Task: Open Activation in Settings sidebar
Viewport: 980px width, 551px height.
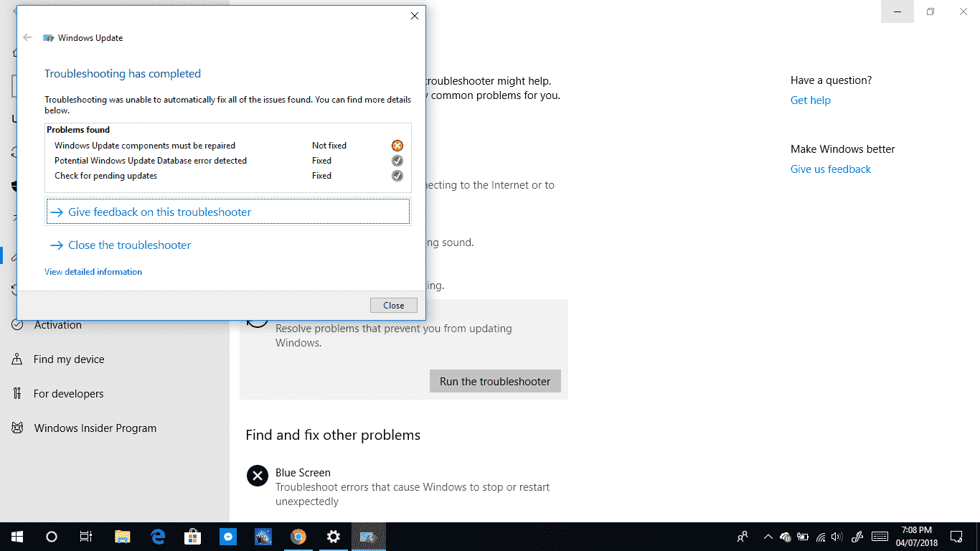Action: point(115,325)
